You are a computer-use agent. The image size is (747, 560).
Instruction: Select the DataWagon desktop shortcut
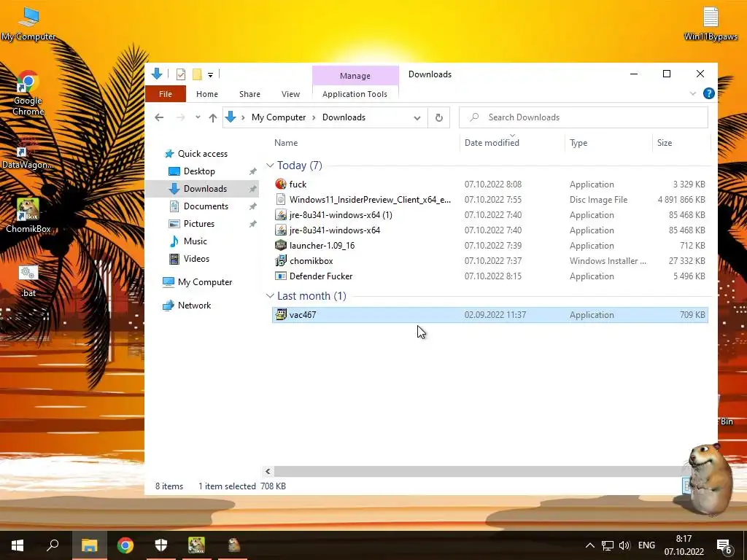coord(28,153)
